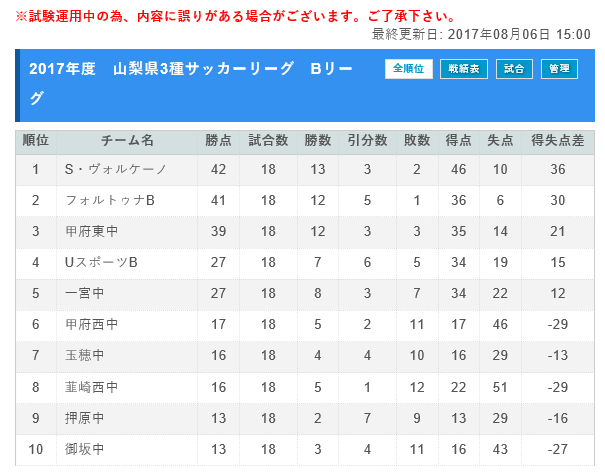Screen dimensions: 605x475
Task: Select the 全順位 tab
Action: tap(408, 69)
